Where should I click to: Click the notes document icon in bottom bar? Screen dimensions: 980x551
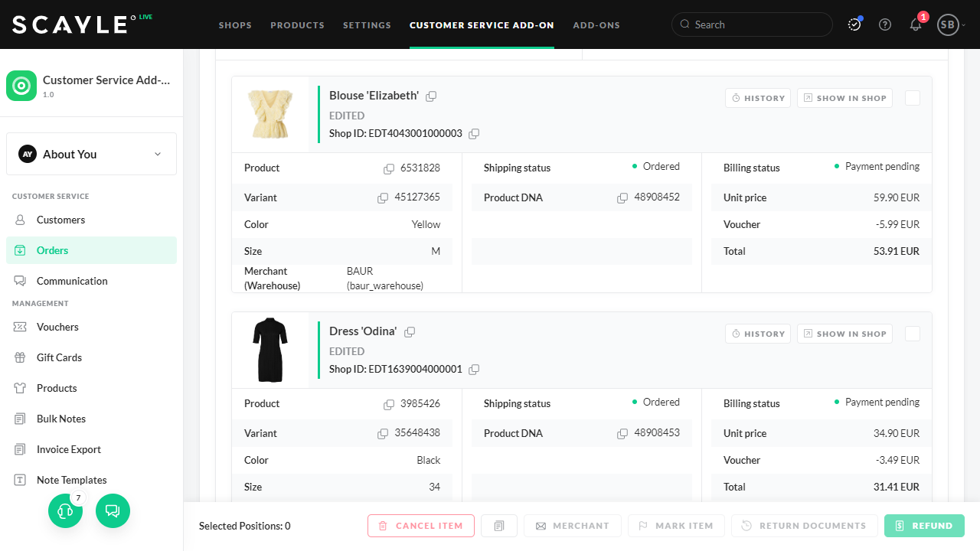pyautogui.click(x=499, y=526)
